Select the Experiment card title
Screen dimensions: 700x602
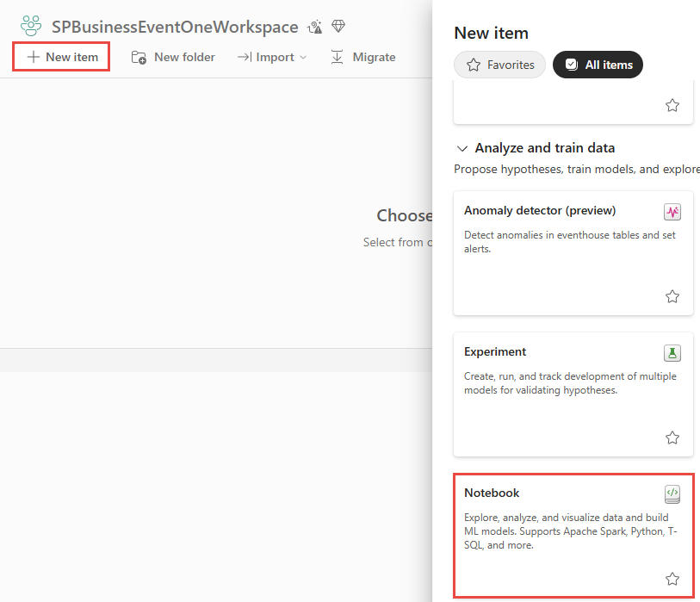click(495, 351)
